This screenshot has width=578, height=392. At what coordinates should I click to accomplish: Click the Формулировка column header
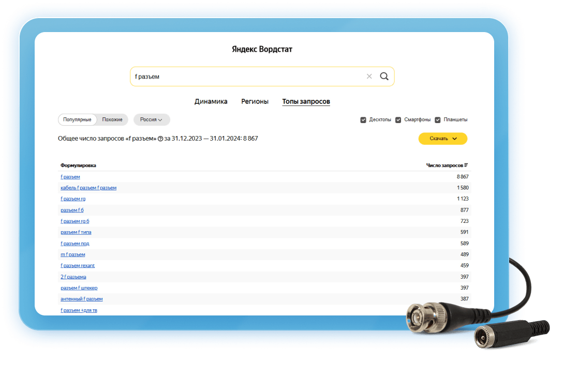pyautogui.click(x=78, y=165)
